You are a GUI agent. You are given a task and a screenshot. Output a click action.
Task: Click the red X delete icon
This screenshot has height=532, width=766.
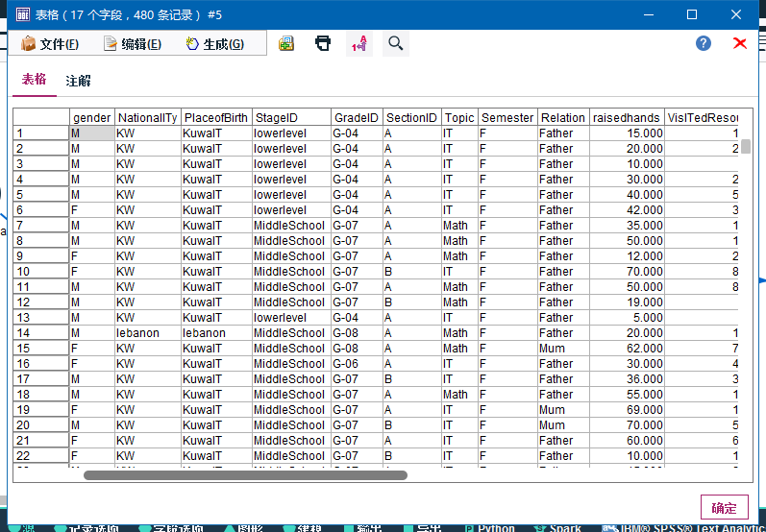[740, 43]
